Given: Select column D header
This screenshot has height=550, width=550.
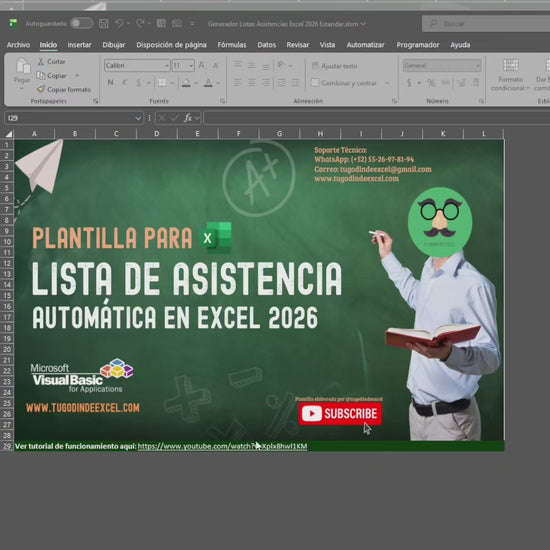Looking at the screenshot, I should pos(156,134).
